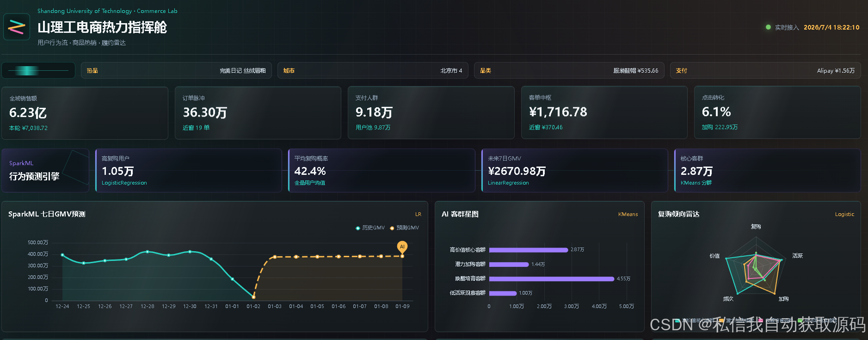Open the 订单脉冲 36.30万 card
The image size is (868, 340).
(x=258, y=113)
